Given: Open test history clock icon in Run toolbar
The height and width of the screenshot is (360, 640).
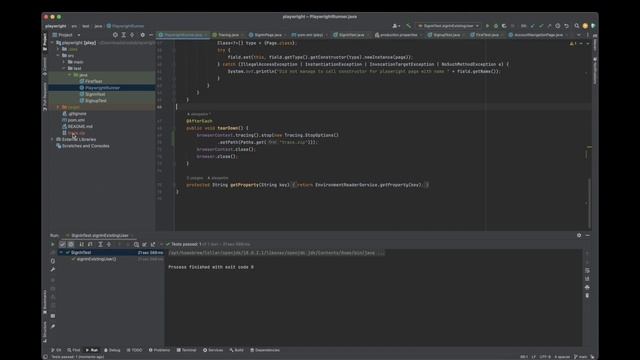Looking at the screenshot, I should pyautogui.click(x=136, y=244).
